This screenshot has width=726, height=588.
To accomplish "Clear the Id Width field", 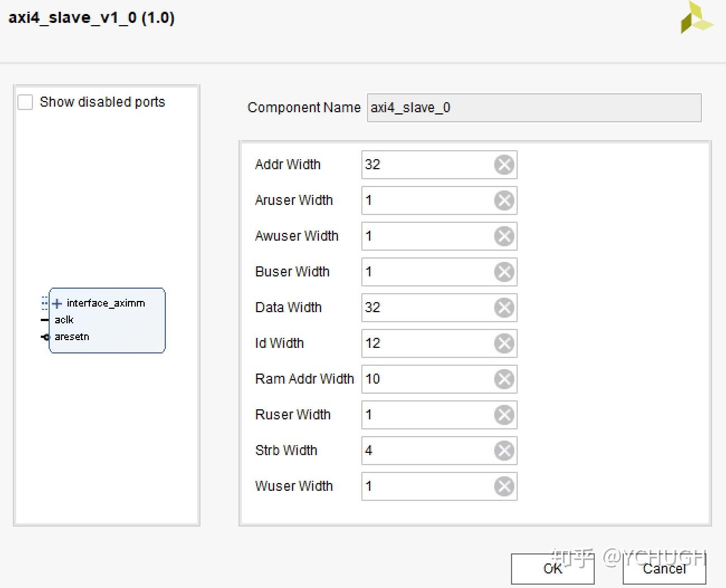I will pos(504,343).
